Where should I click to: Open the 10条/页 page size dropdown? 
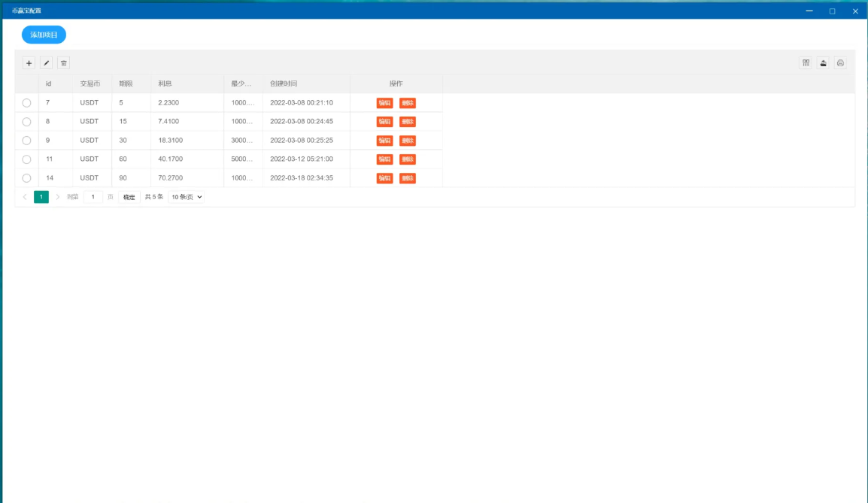coord(187,197)
